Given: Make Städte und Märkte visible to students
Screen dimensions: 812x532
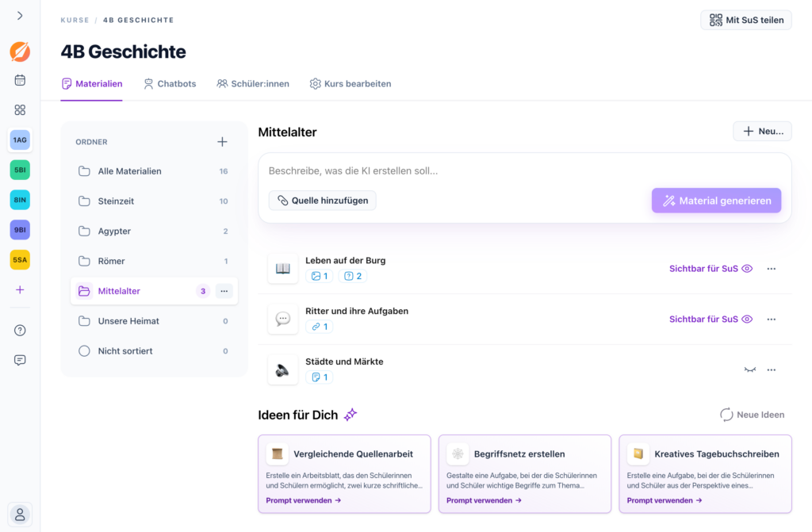Looking at the screenshot, I should click(x=749, y=369).
